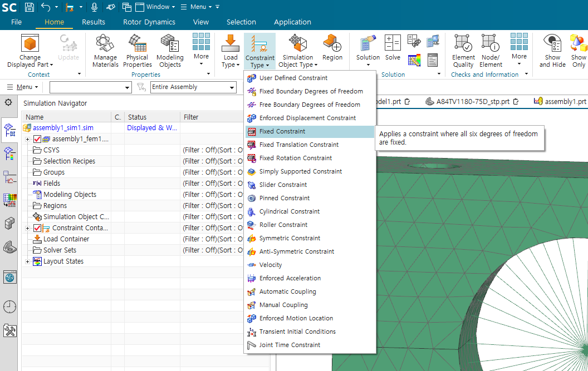Switch to Results ribbon tab

(94, 22)
